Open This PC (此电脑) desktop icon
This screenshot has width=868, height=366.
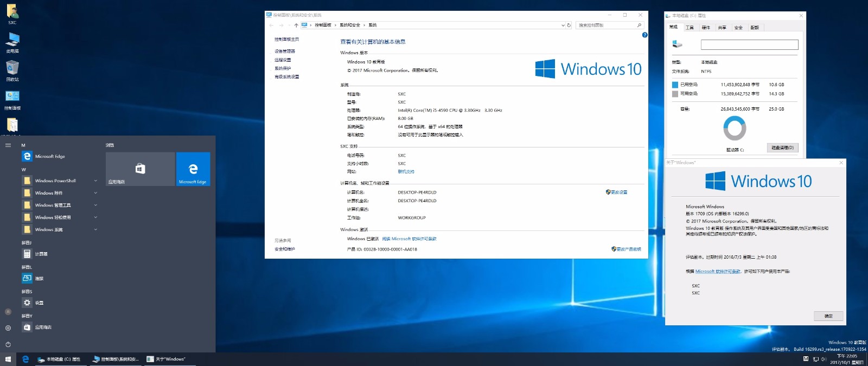[x=12, y=43]
